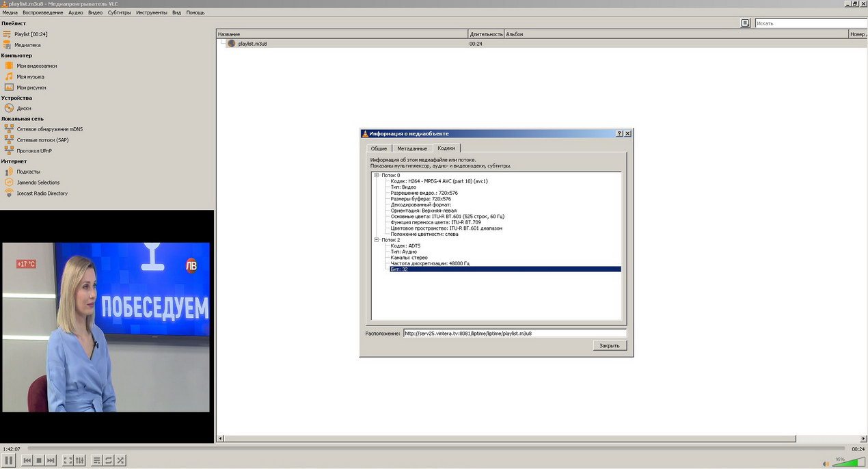Toggle shuffle random playback

click(120, 461)
